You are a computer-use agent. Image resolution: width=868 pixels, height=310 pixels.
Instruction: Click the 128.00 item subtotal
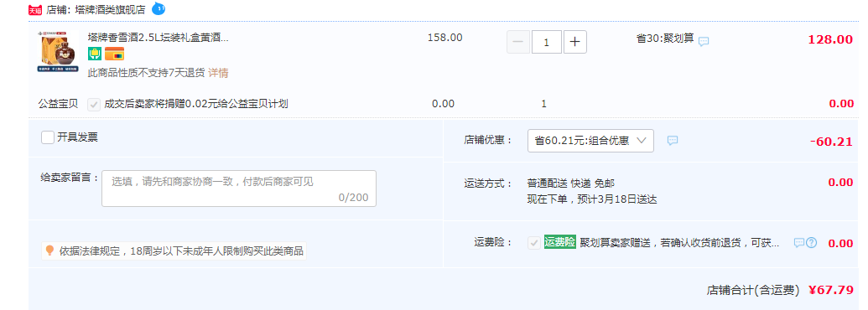pos(830,39)
